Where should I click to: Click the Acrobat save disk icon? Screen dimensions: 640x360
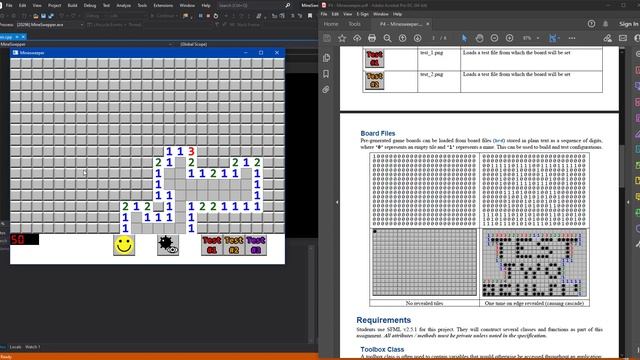coord(327,38)
